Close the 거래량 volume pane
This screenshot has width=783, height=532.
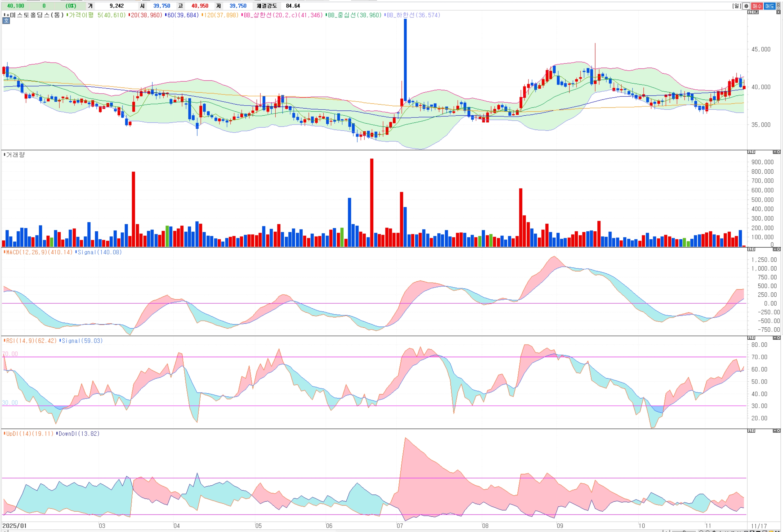tap(778, 152)
